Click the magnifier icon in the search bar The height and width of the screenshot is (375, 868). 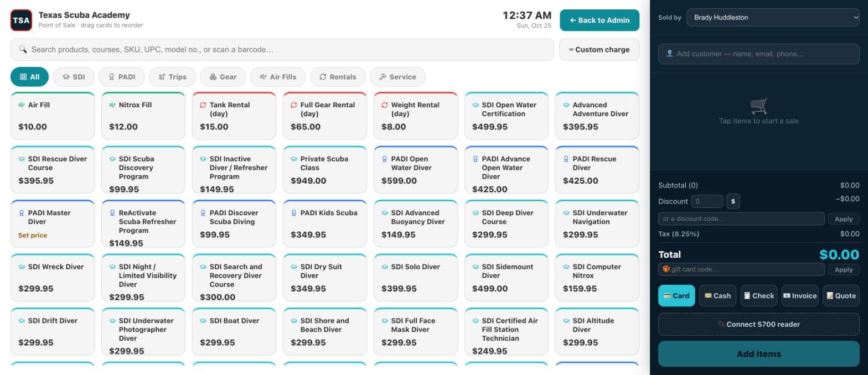click(x=23, y=49)
